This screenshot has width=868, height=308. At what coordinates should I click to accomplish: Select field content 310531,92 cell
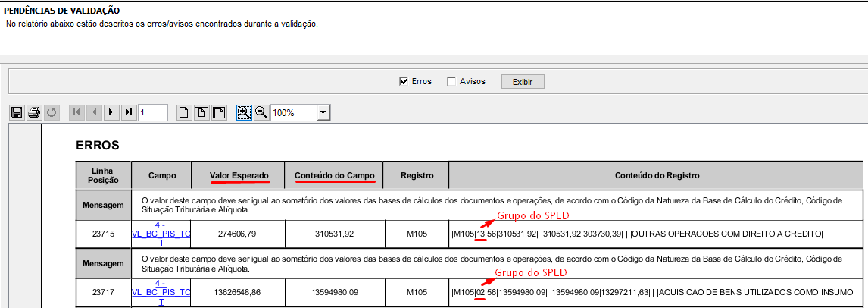pyautogui.click(x=334, y=234)
